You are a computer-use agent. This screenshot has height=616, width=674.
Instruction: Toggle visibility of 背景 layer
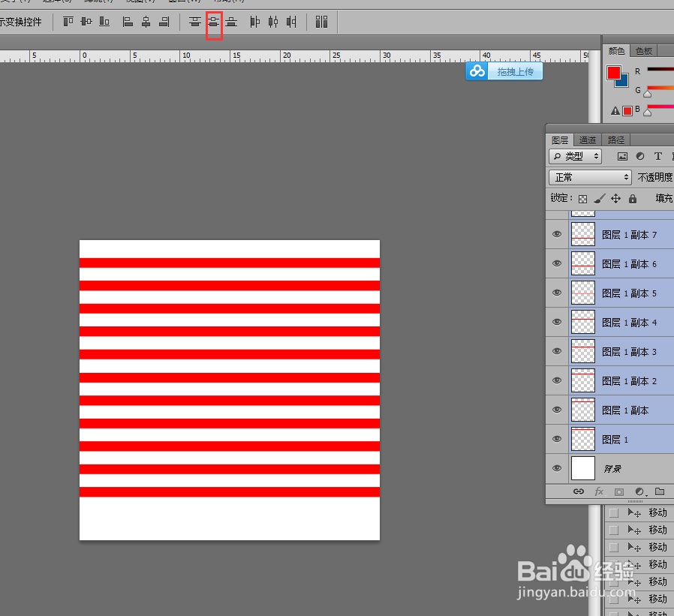point(557,467)
